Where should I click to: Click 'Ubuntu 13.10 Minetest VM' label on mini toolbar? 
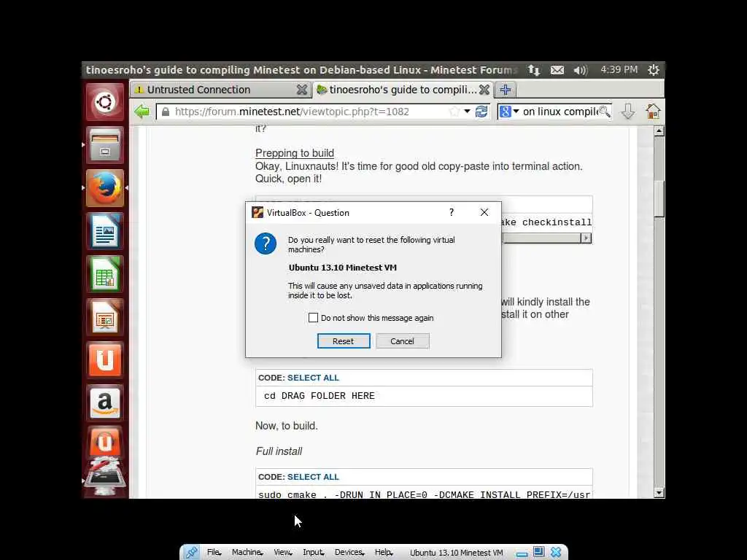click(x=457, y=553)
